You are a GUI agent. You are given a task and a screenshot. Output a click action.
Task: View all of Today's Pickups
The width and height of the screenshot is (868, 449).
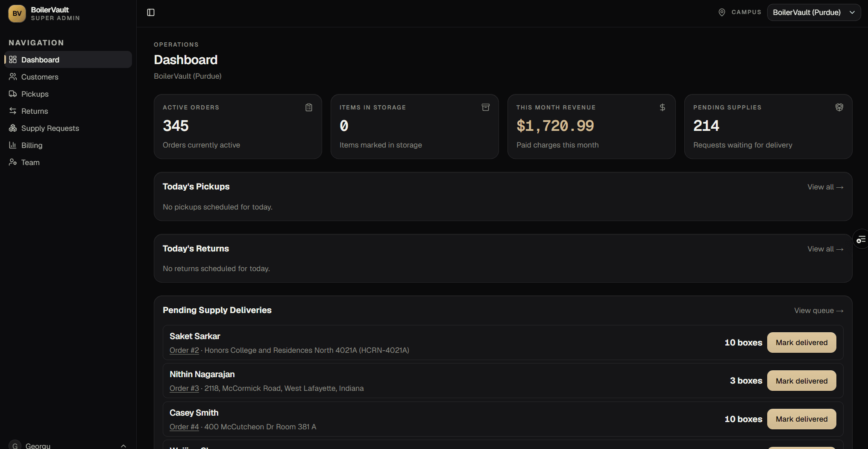coord(825,187)
